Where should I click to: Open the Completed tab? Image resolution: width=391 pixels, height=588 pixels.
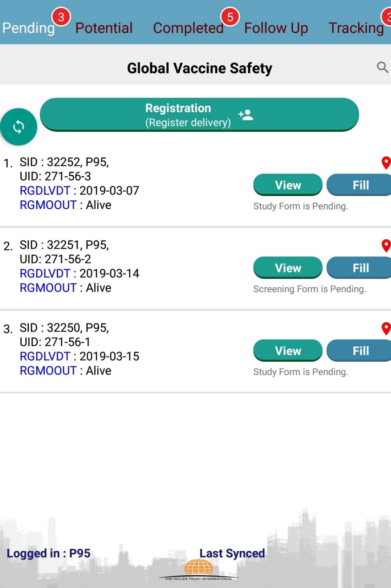[x=188, y=28]
